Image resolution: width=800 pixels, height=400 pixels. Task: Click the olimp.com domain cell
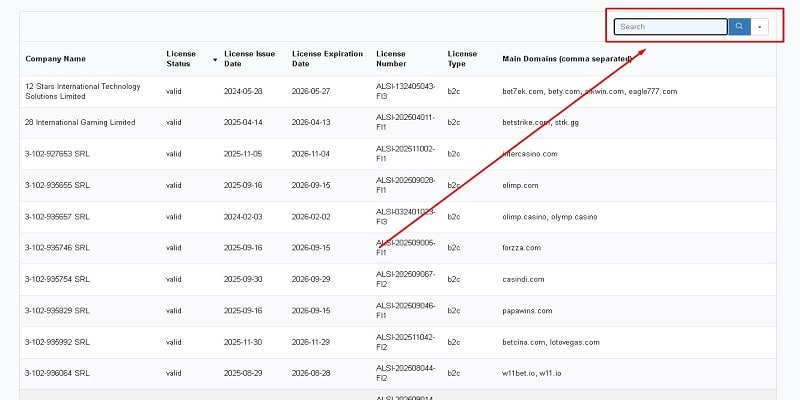[520, 185]
